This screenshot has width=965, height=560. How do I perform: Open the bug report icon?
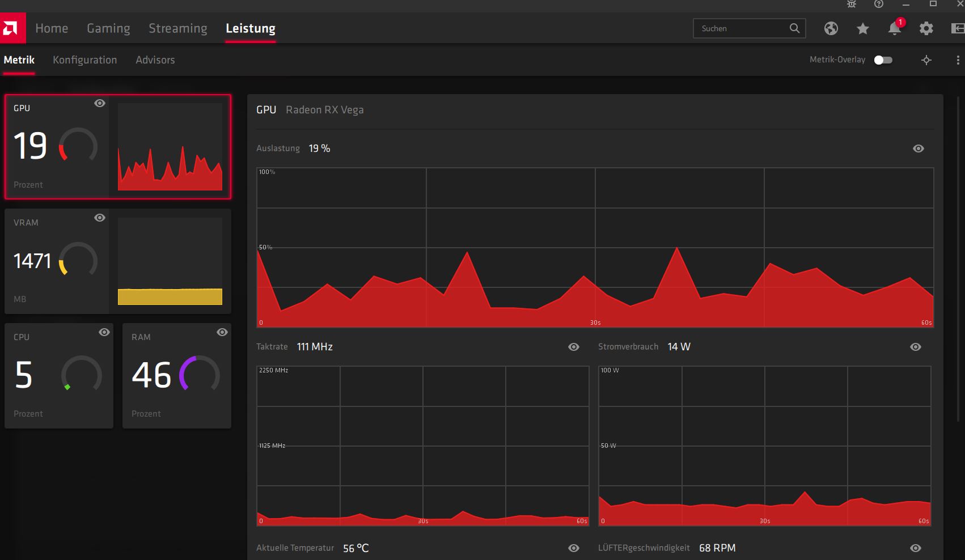tap(852, 4)
